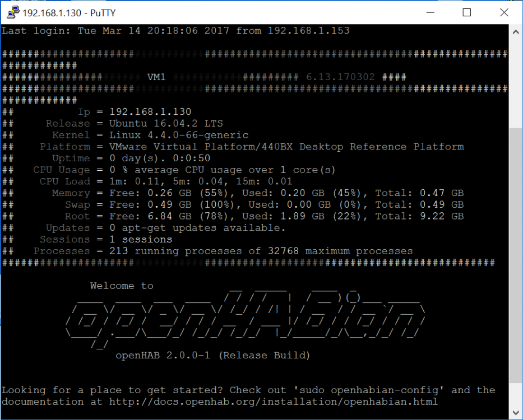The width and height of the screenshot is (523, 420).
Task: Click the 'sudo openhabian-config' command text
Action: 368,390
